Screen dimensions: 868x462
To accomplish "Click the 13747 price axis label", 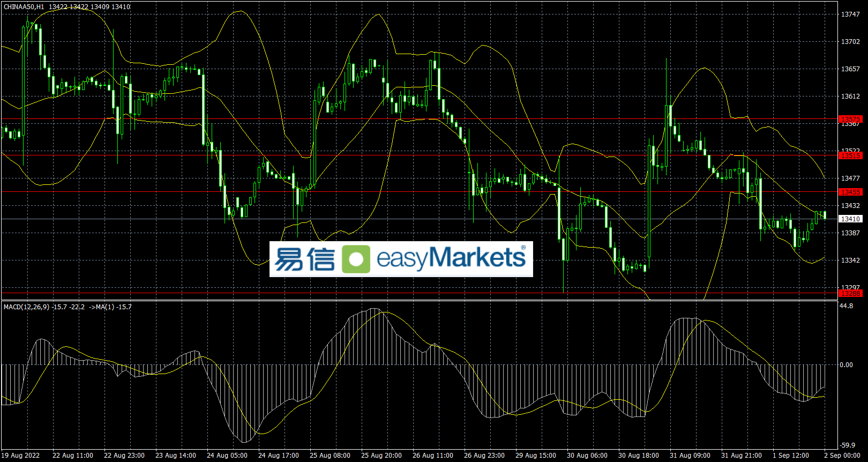I will pos(850,14).
